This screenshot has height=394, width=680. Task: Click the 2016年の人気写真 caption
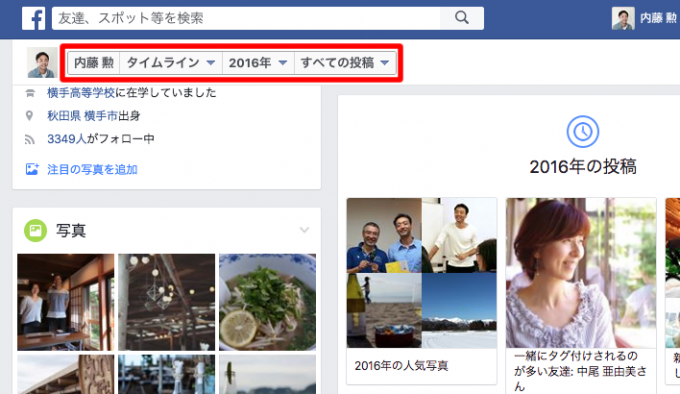402,366
